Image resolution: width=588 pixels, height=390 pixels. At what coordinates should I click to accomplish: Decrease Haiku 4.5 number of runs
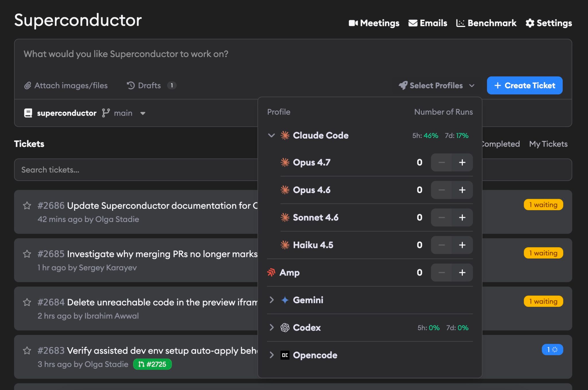tap(442, 245)
